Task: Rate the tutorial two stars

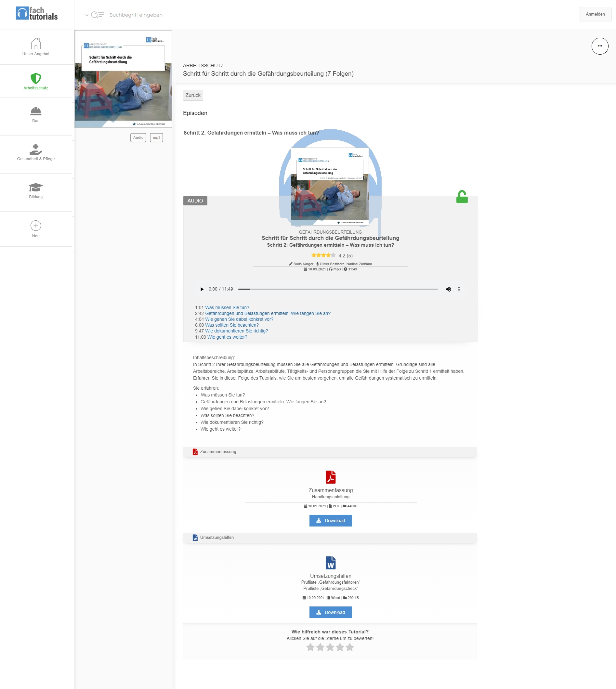Action: point(320,647)
